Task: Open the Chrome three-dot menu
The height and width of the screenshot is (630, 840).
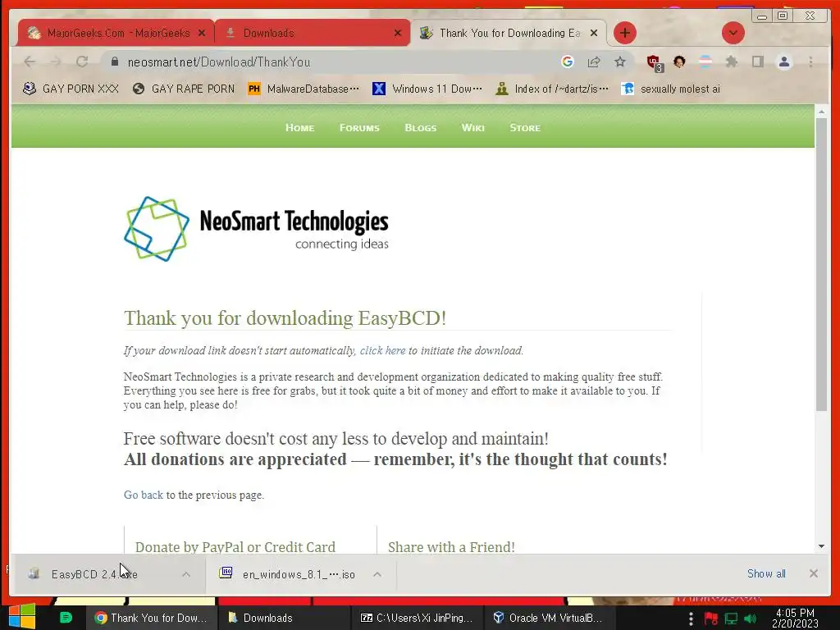Action: pyautogui.click(x=810, y=62)
